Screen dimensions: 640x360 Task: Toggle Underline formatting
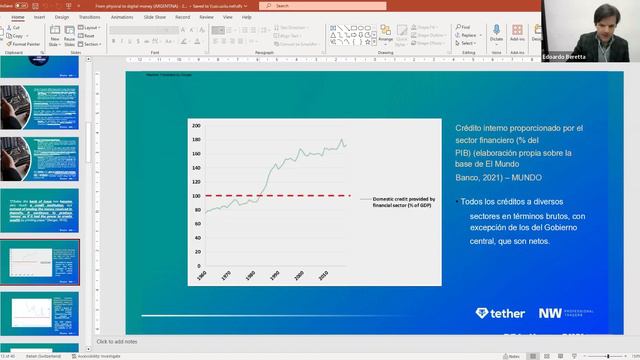tap(130, 41)
